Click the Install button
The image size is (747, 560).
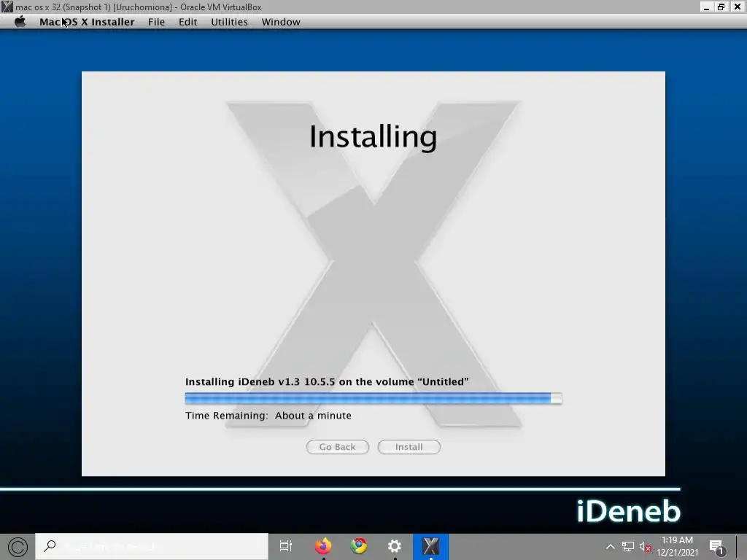[409, 447]
